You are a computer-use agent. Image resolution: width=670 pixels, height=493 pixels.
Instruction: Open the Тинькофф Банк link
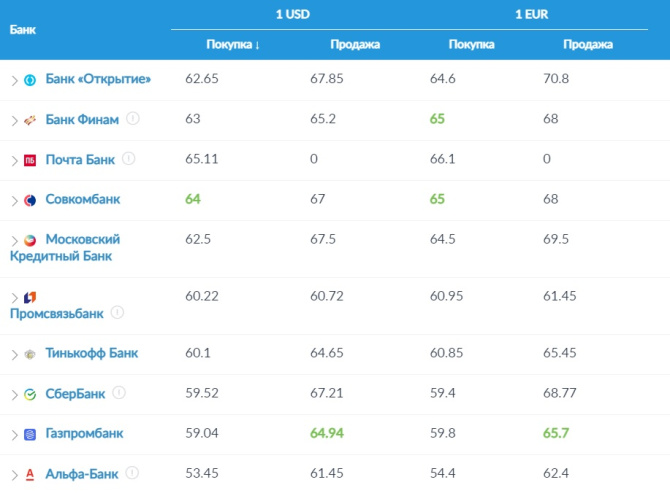click(x=92, y=353)
